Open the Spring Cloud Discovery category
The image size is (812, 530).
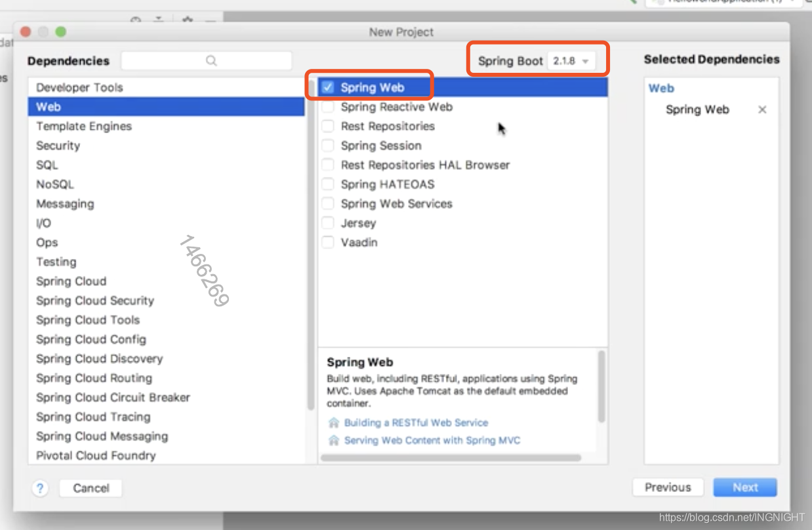tap(167, 358)
